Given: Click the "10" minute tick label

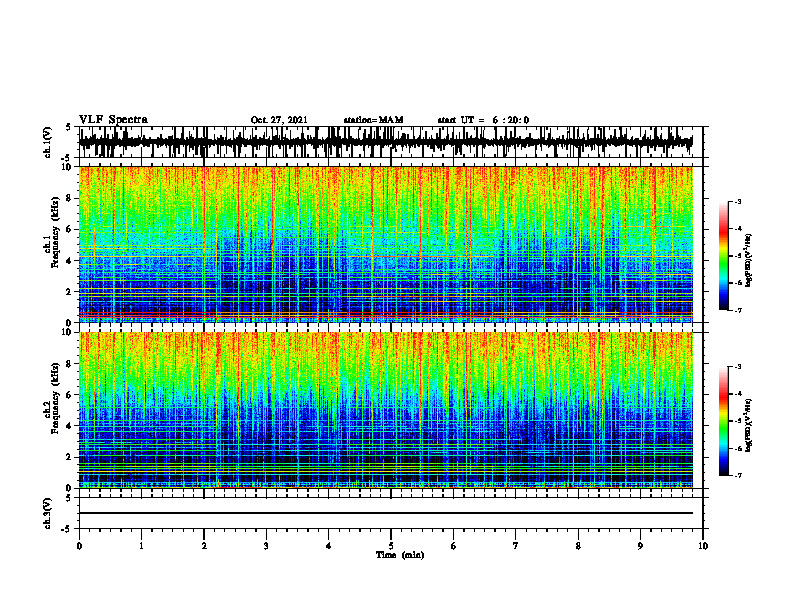Looking at the screenshot, I should 703,546.
